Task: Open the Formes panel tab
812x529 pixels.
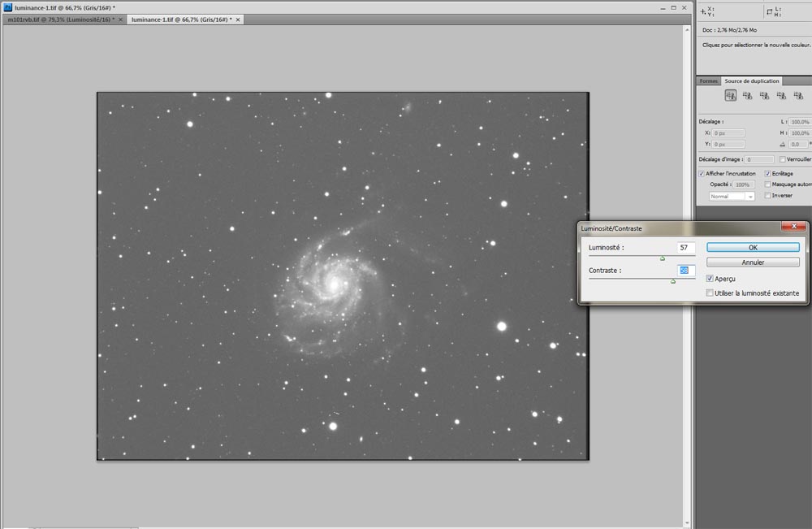Action: [x=708, y=80]
